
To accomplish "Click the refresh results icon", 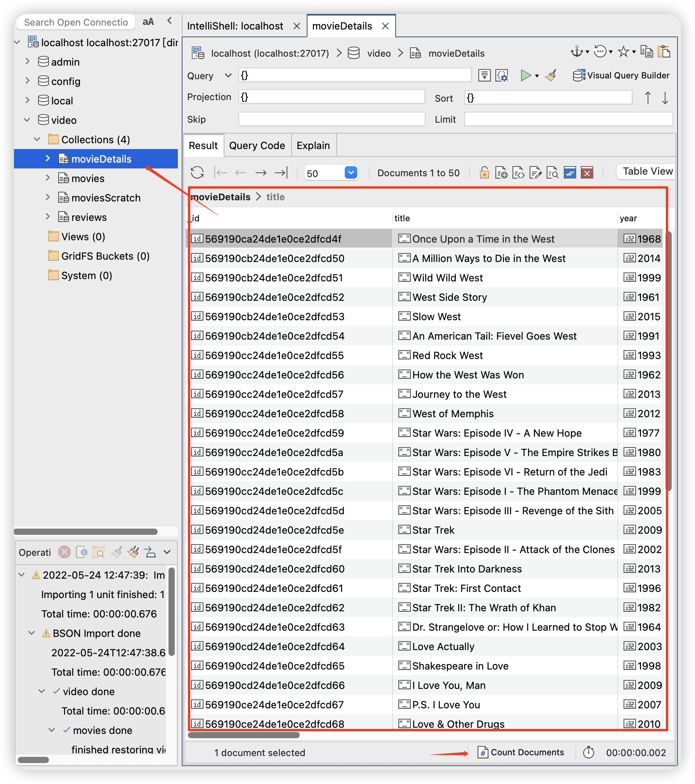I will tap(197, 172).
